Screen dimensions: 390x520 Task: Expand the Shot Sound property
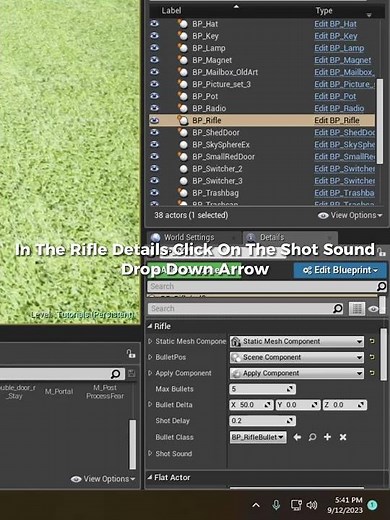point(150,453)
